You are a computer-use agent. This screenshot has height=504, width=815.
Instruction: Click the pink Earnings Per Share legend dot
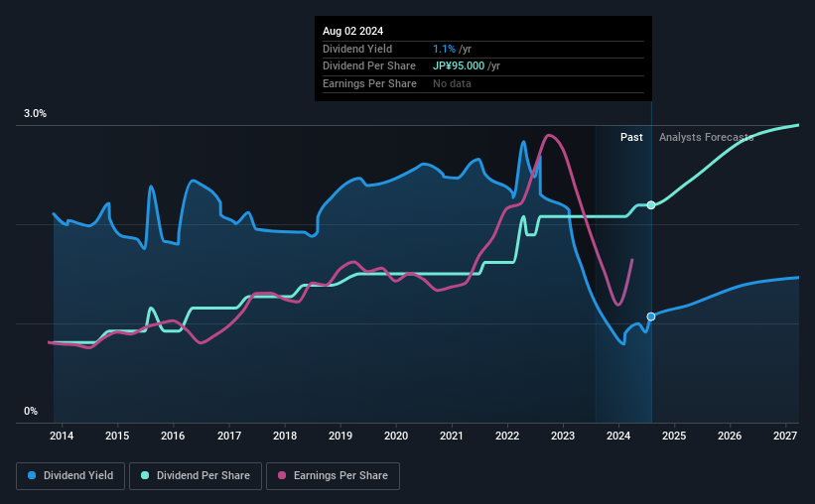[x=282, y=476]
